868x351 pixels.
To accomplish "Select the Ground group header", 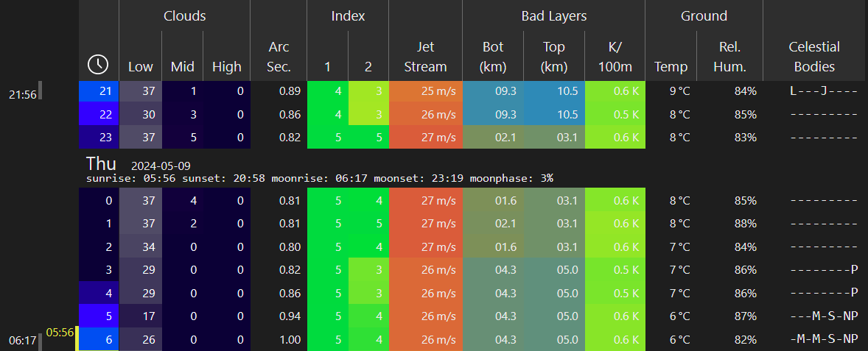I will [x=704, y=15].
